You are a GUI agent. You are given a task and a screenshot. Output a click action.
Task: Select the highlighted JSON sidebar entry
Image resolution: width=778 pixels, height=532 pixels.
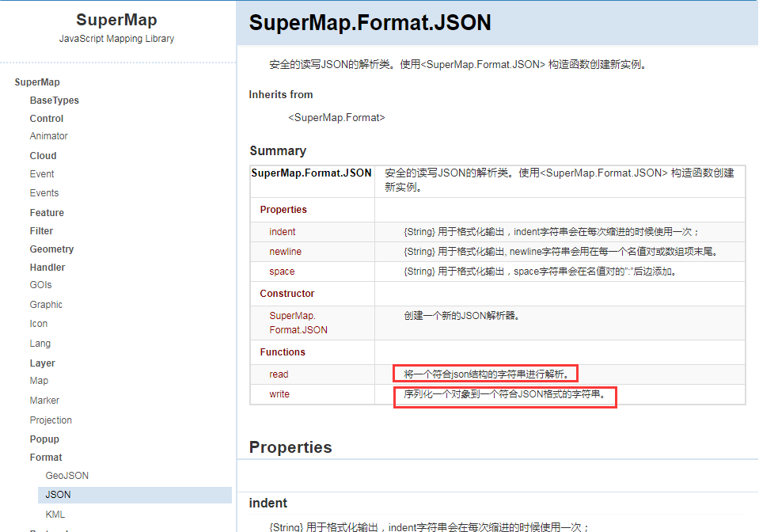click(135, 495)
